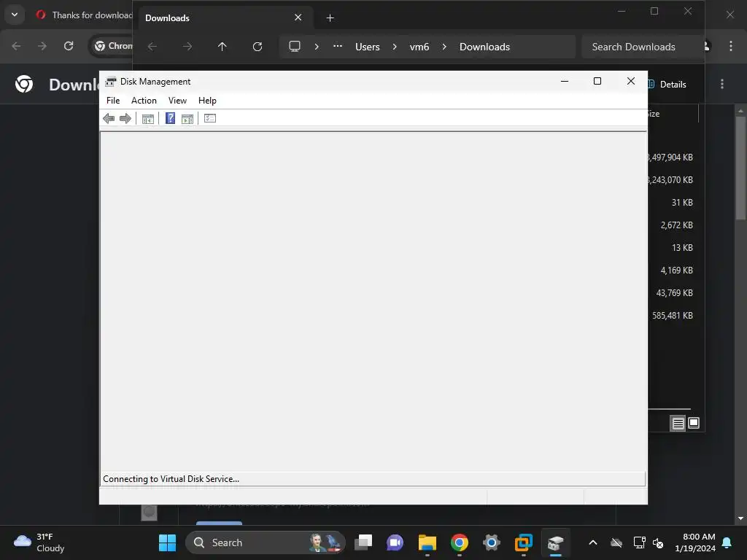Click Downloads in the address breadcrumb
Image resolution: width=747 pixels, height=560 pixels.
pyautogui.click(x=484, y=47)
